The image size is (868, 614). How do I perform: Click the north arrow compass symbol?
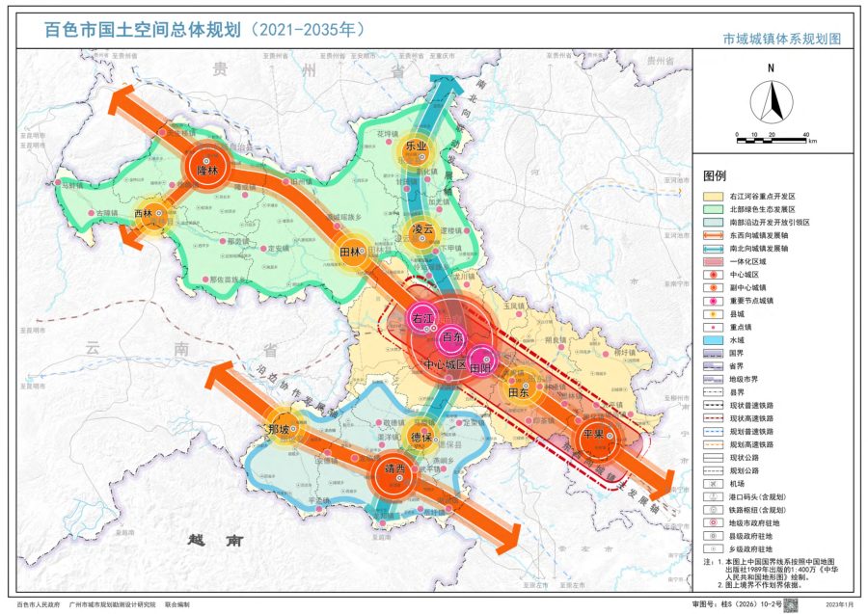click(772, 100)
